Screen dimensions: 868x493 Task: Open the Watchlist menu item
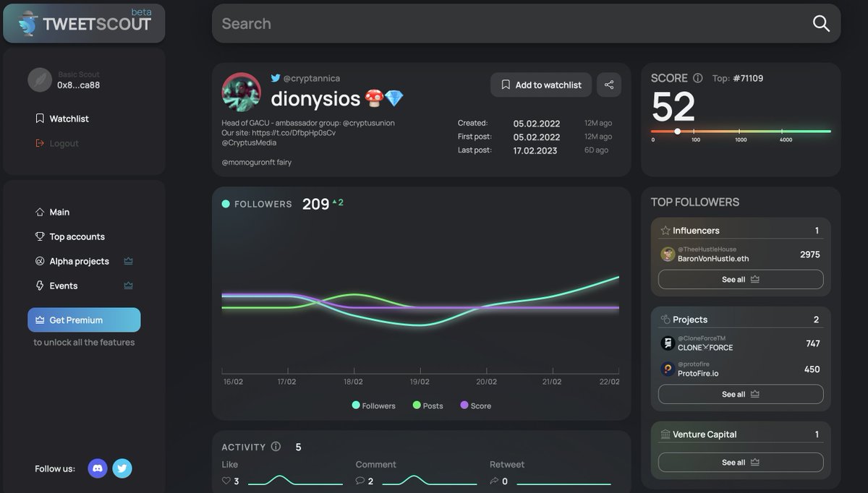click(x=62, y=119)
